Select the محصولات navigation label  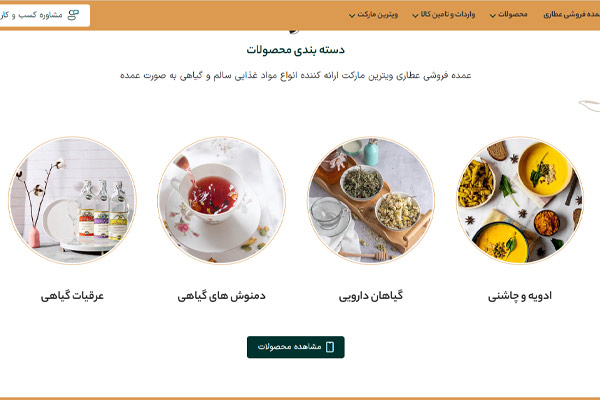point(513,15)
